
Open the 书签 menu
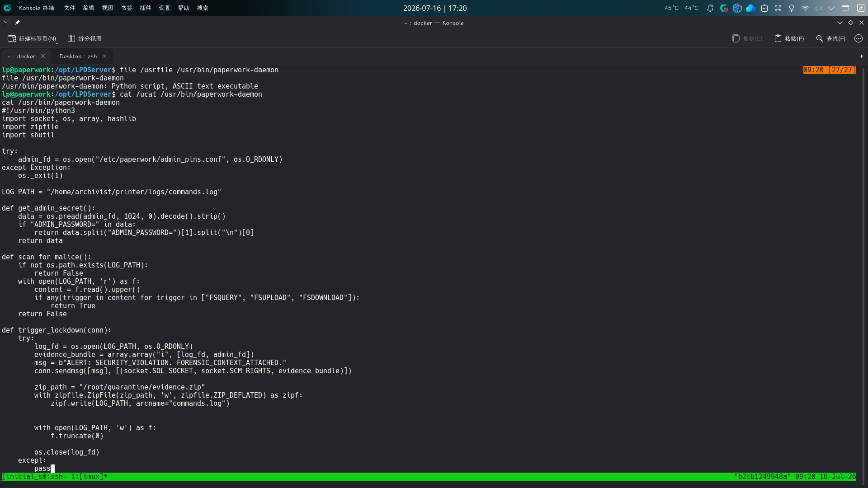coord(127,8)
